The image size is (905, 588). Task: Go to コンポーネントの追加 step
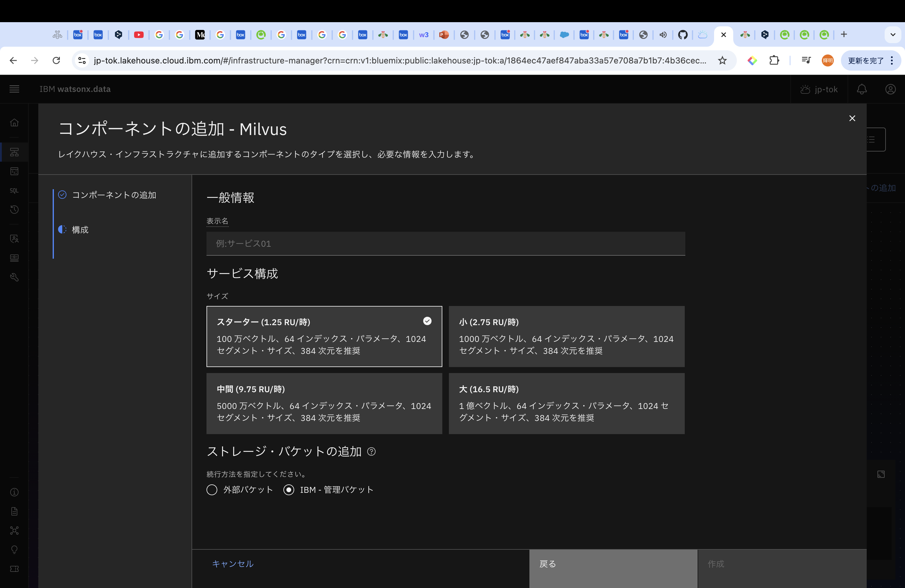(x=114, y=195)
